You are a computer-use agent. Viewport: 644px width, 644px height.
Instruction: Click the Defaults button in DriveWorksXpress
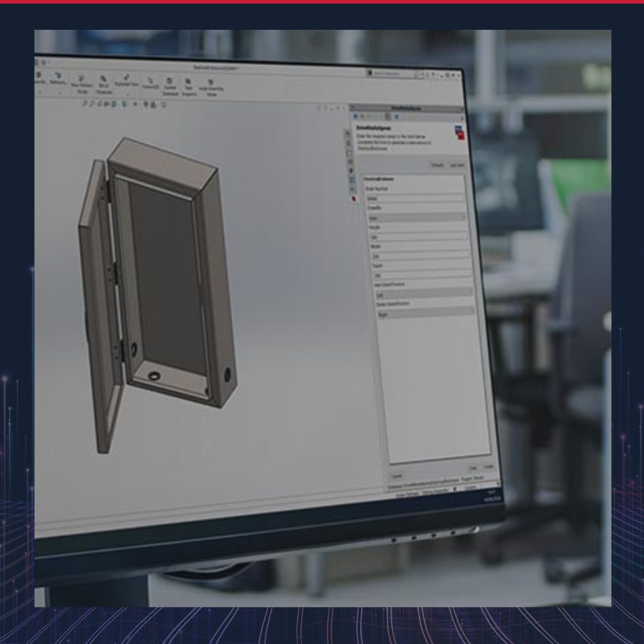437,165
